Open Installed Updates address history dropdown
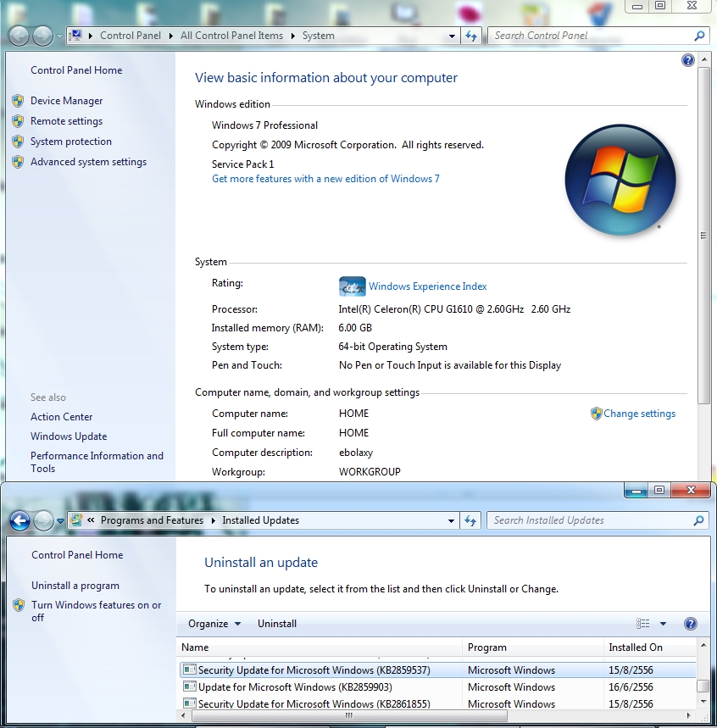Viewport: 717px width, 728px height. point(451,521)
